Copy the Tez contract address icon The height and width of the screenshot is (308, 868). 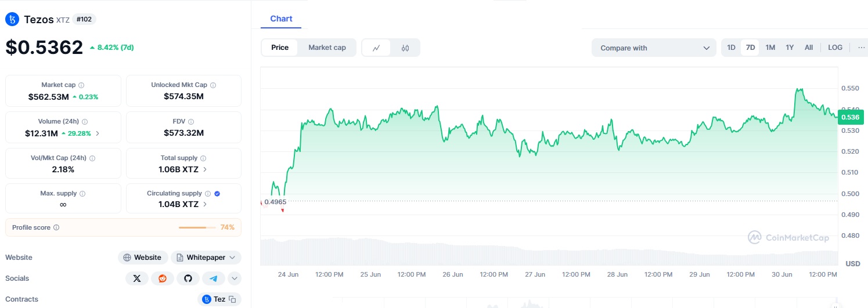[232, 299]
